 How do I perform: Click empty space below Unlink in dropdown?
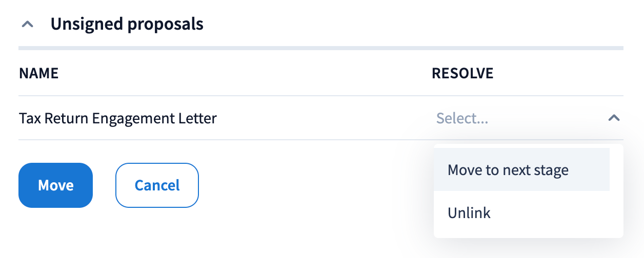coord(528,232)
